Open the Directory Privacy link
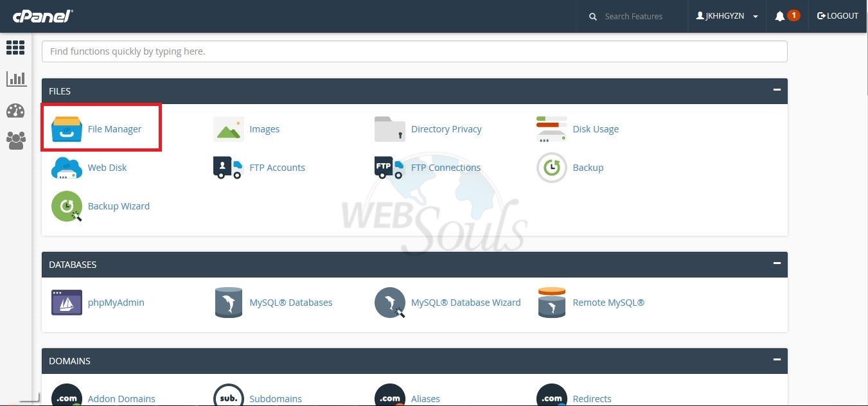The height and width of the screenshot is (406, 868). click(447, 129)
